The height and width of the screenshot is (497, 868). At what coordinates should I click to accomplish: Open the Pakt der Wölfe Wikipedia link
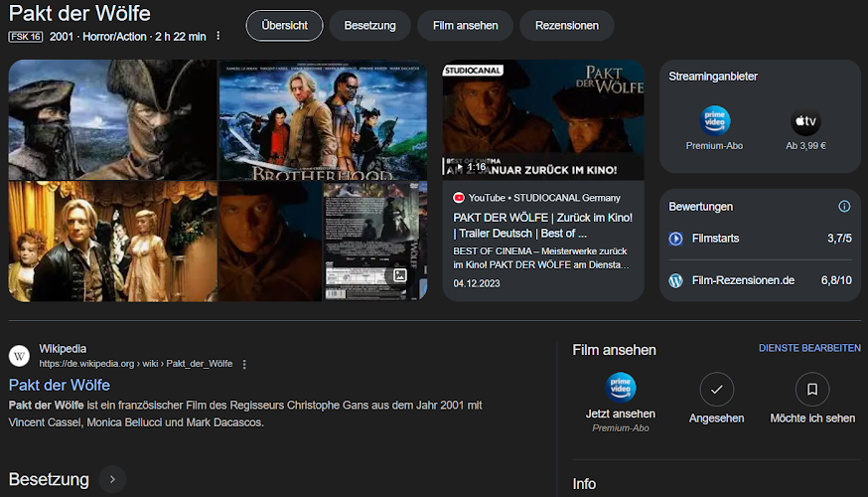pyautogui.click(x=60, y=385)
